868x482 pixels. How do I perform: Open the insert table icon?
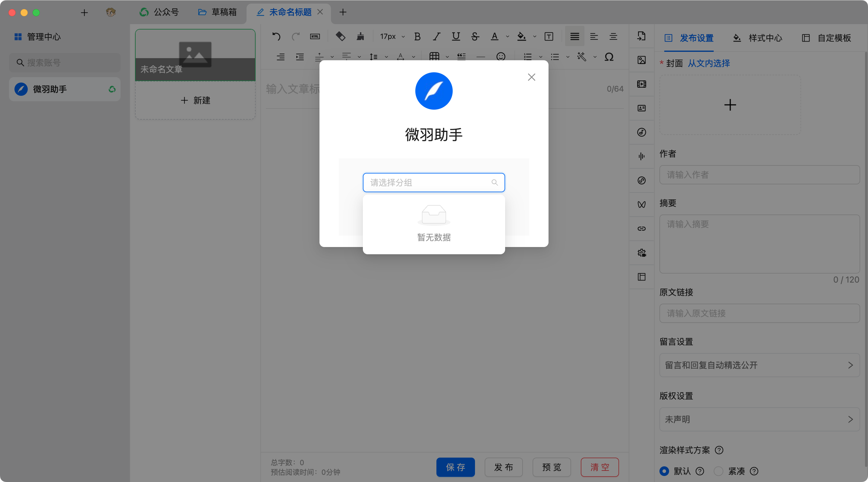[x=434, y=57]
